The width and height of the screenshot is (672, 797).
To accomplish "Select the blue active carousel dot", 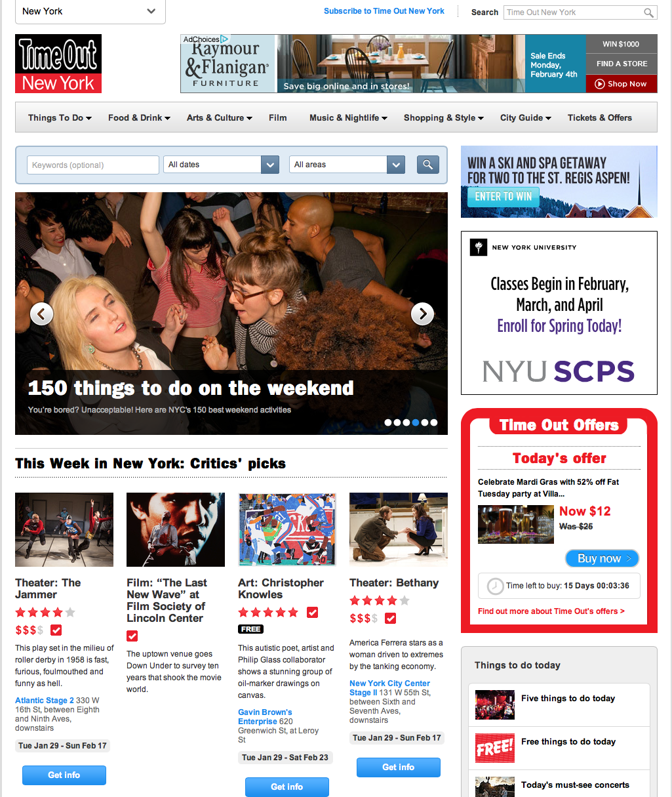I will 416,422.
